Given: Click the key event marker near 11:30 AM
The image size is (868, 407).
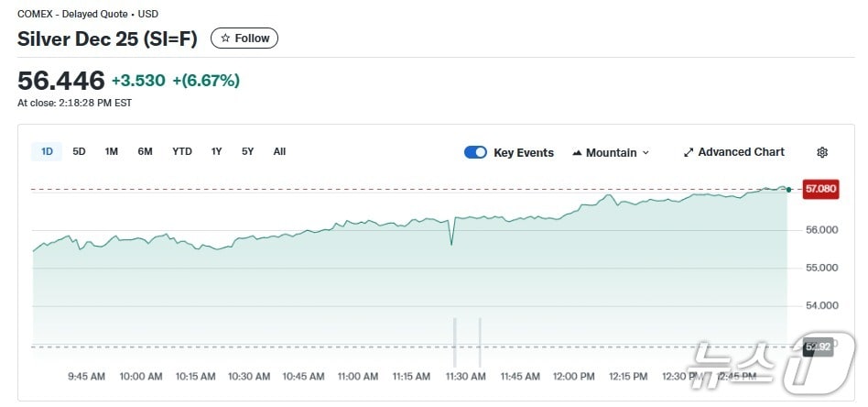Looking at the screenshot, I should tap(455, 342).
